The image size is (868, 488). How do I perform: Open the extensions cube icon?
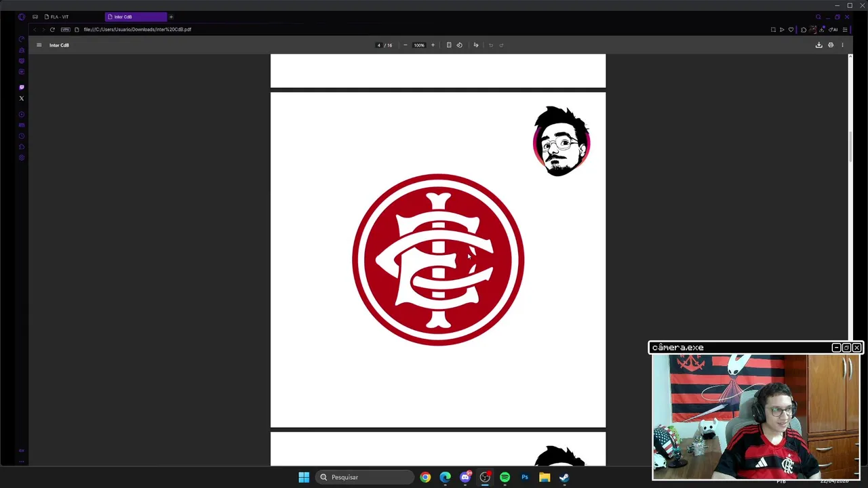804,30
